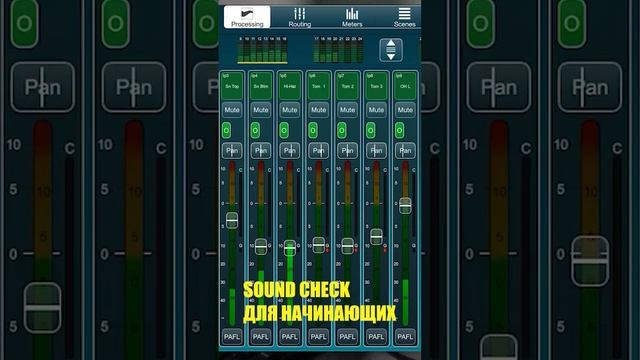Viewport: 640px width, 360px height.
Task: Enable PAFL on Sn Btm channel
Action: tap(261, 337)
